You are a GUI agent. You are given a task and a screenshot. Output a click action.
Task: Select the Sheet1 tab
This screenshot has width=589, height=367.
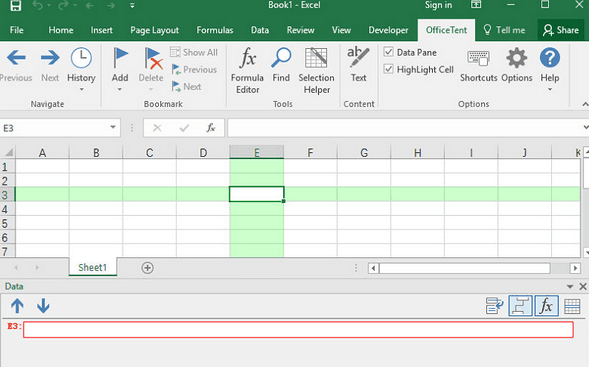(92, 267)
